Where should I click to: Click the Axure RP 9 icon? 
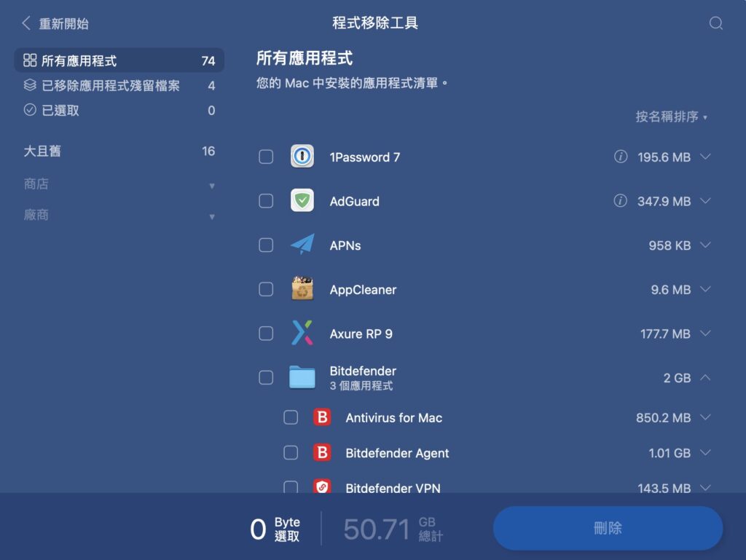click(x=302, y=333)
